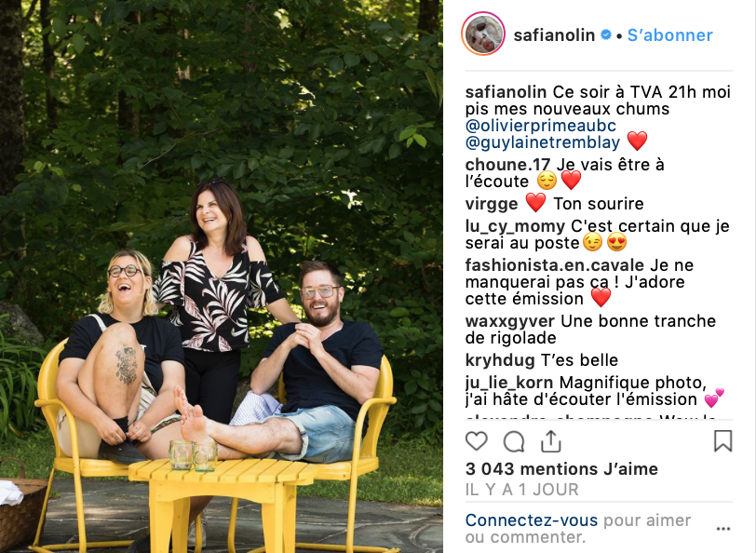Open safianolin's profile picture avatar
Image resolution: width=756 pixels, height=553 pixels.
tap(483, 34)
